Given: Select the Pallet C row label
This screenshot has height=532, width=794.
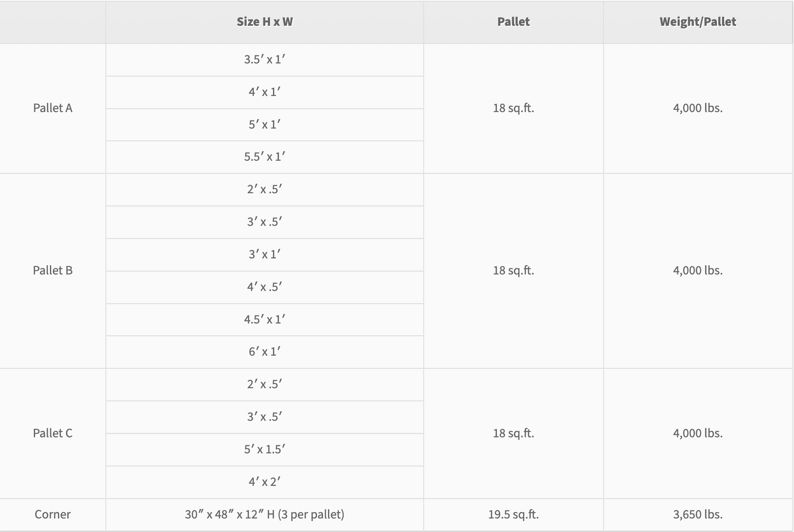Looking at the screenshot, I should tap(53, 433).
